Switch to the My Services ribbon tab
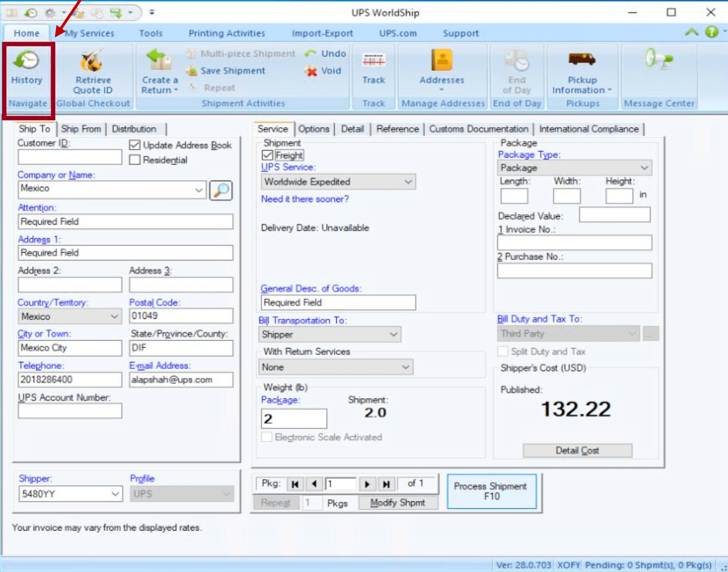The height and width of the screenshot is (572, 728). [90, 33]
